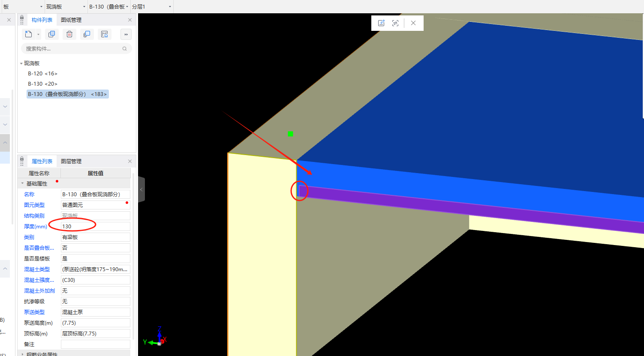This screenshot has width=644, height=356.
Task: Click the 属性值 column header
Action: [x=96, y=174]
